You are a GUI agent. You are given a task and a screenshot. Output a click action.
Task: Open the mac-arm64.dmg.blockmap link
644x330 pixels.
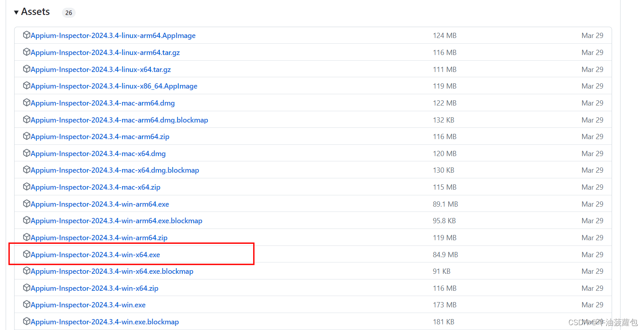click(119, 120)
